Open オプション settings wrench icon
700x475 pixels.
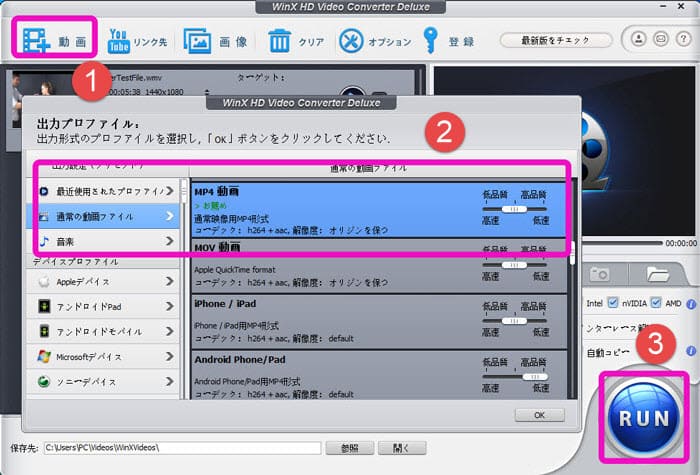351,41
